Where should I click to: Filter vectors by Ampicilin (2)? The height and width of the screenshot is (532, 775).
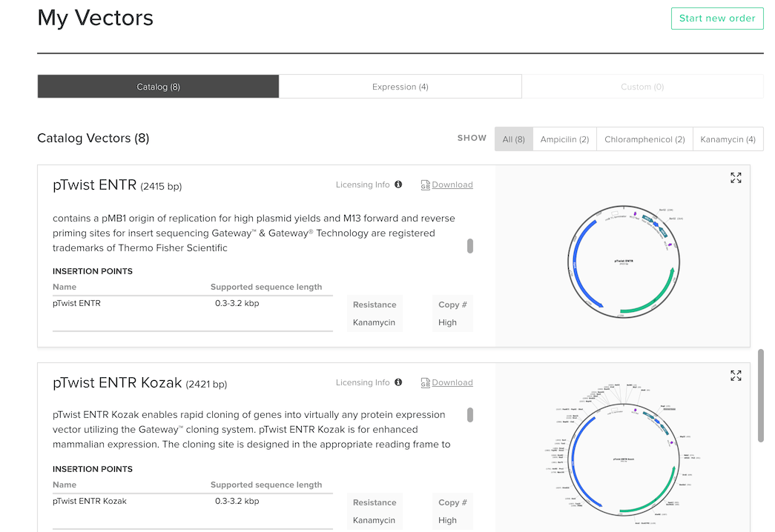[x=564, y=139]
